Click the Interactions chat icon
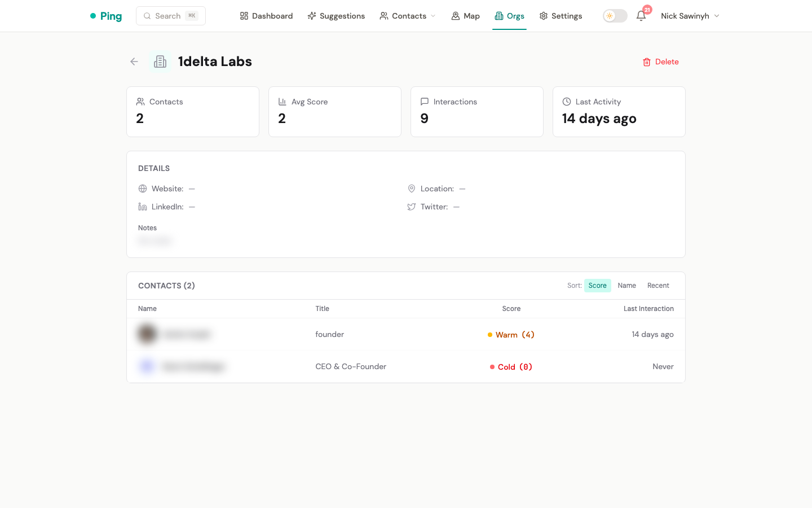Viewport: 812px width, 508px height. (x=425, y=102)
